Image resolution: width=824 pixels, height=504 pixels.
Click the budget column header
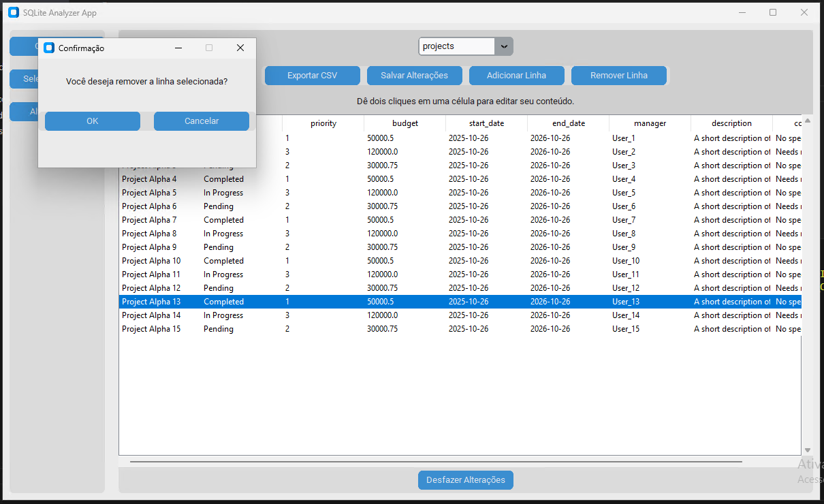[405, 123]
